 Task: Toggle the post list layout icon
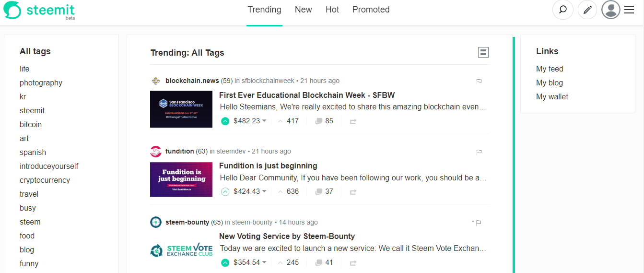tap(483, 52)
